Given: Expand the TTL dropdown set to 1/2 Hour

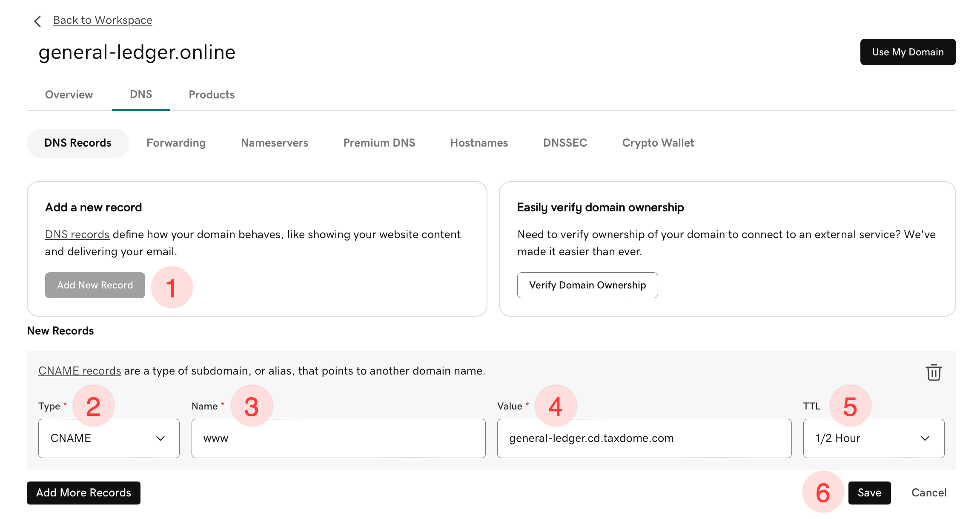Looking at the screenshot, I should pyautogui.click(x=873, y=438).
